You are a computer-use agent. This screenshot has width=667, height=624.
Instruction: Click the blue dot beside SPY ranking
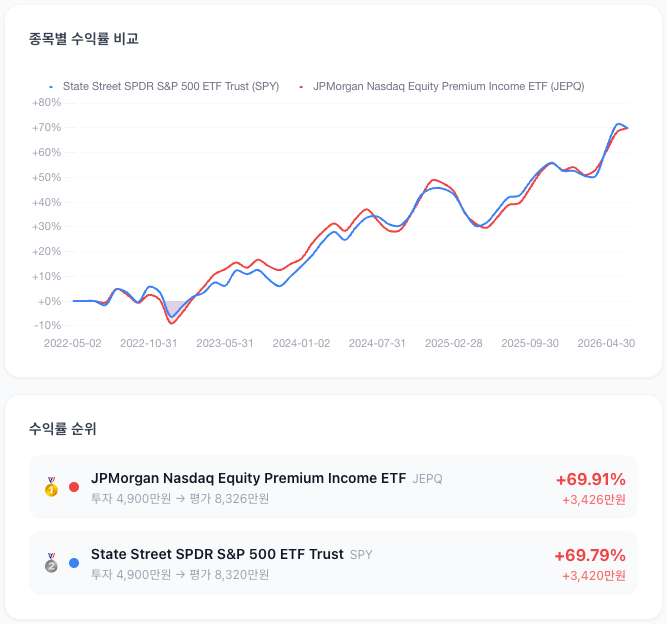tap(74, 563)
